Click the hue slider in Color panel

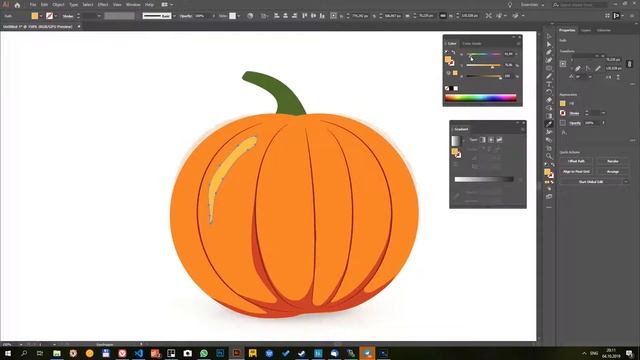pos(484,54)
